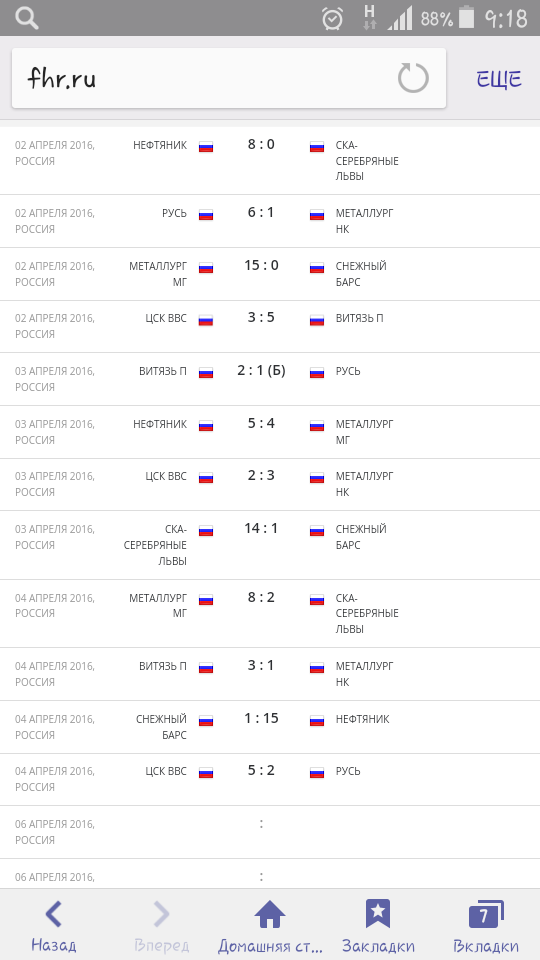Focus the fhr.ru address field

pyautogui.click(x=229, y=78)
